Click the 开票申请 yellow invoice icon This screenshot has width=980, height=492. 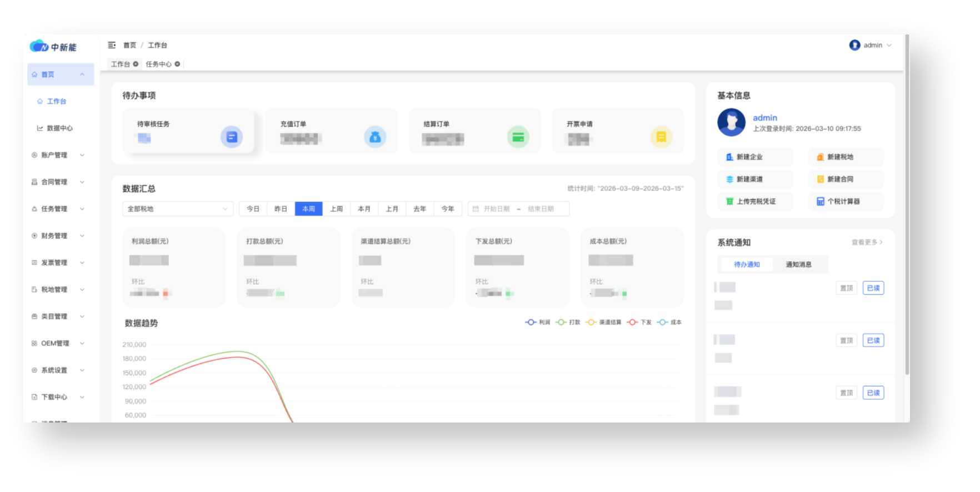[661, 137]
